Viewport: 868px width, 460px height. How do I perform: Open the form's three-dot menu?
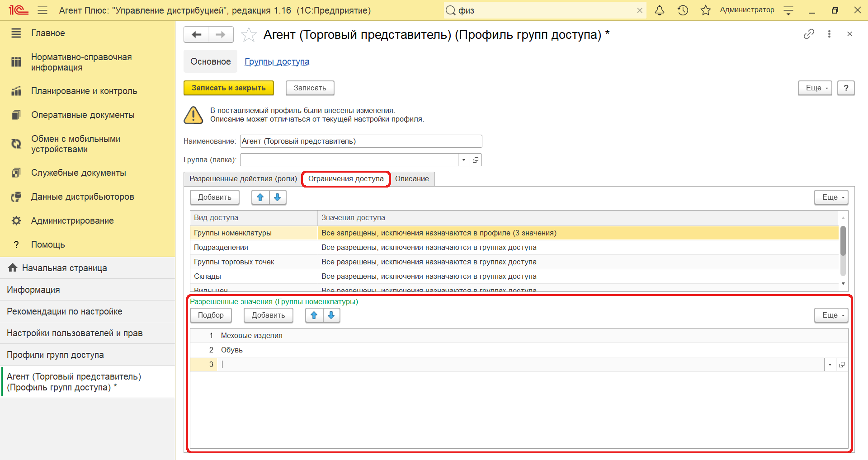point(829,34)
